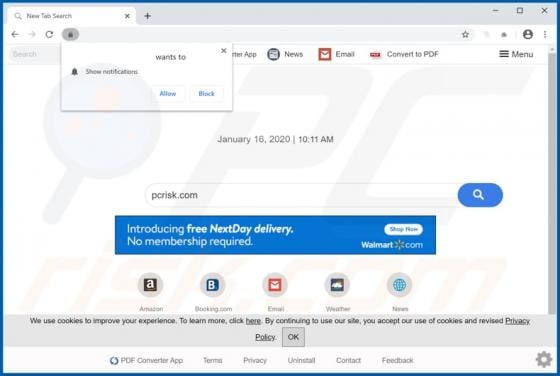Bookmark this page with the star icon
The height and width of the screenshot is (376, 560).
coord(465,35)
